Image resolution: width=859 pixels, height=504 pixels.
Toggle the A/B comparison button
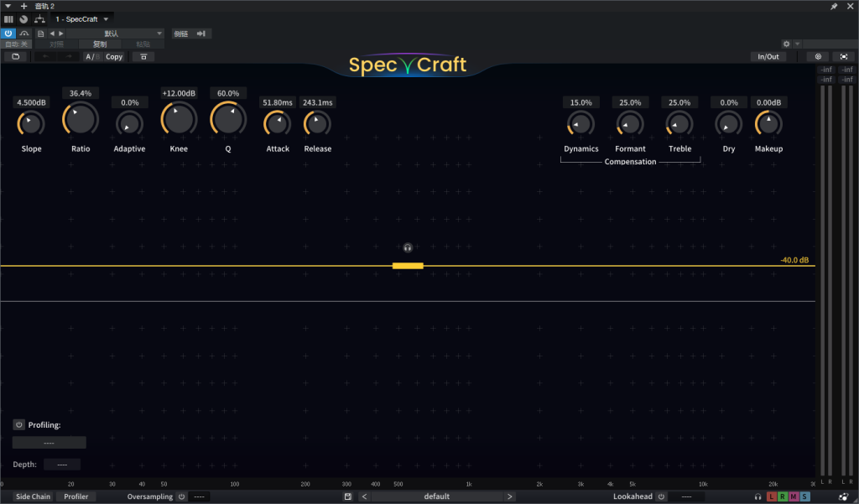pos(92,56)
